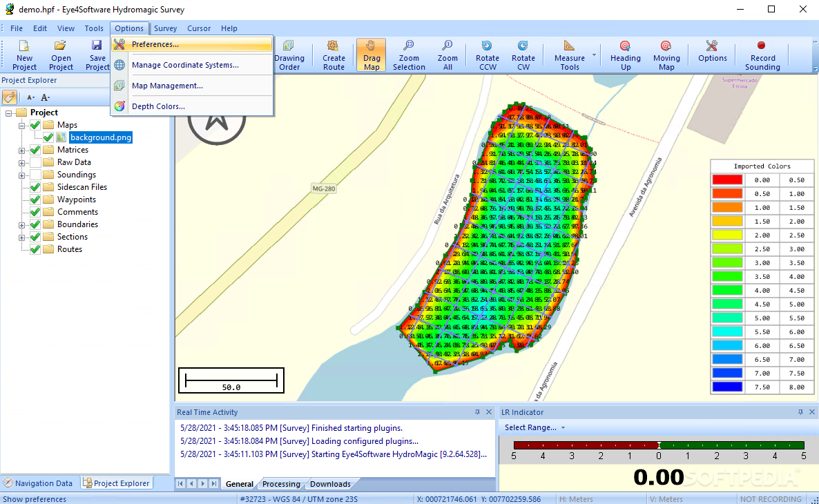
Task: Toggle the Sidescan Files checkbox
Action: pyautogui.click(x=35, y=187)
